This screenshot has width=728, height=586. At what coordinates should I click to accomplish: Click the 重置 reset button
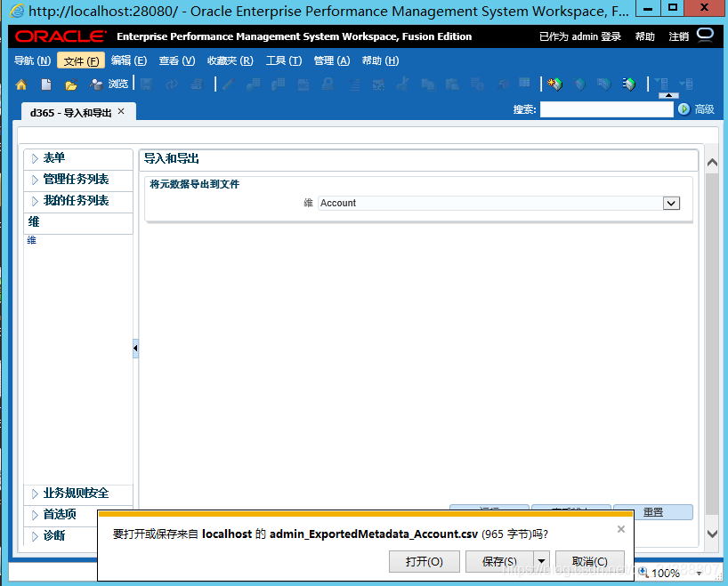653,512
